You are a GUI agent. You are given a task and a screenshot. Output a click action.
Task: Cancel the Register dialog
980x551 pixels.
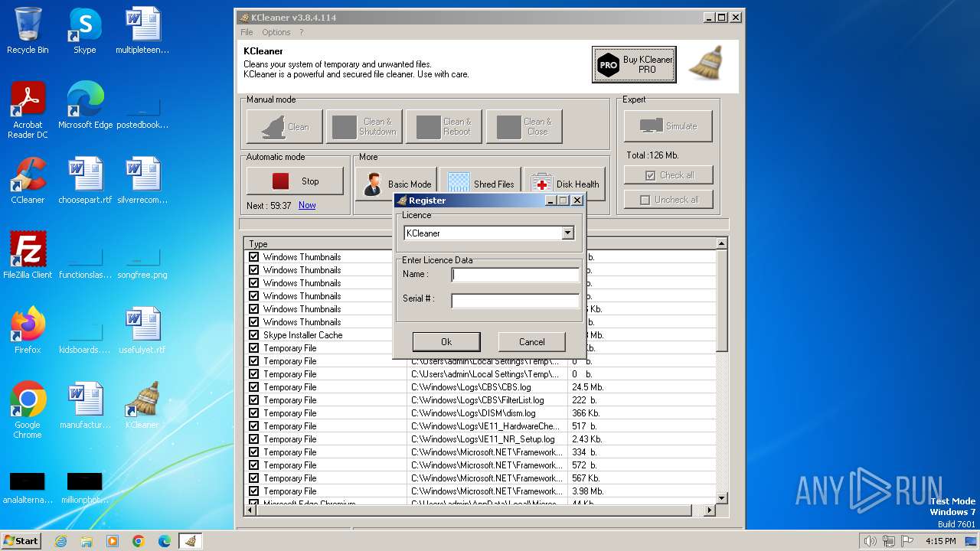click(x=531, y=342)
